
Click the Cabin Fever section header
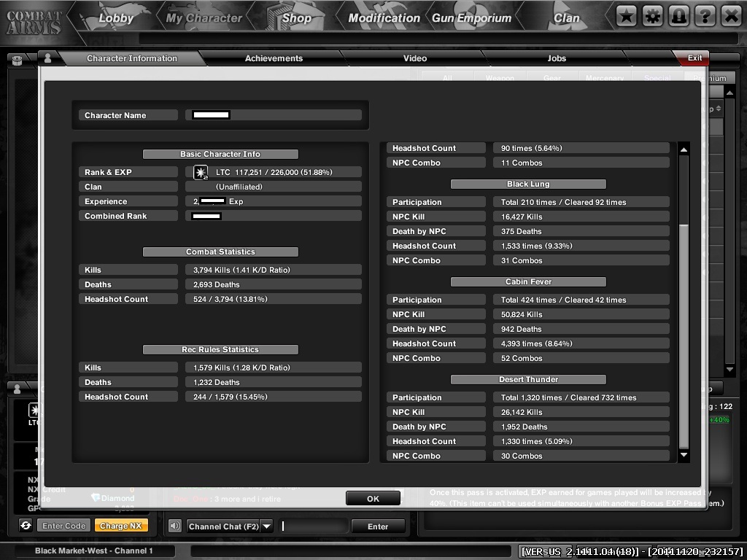(528, 281)
